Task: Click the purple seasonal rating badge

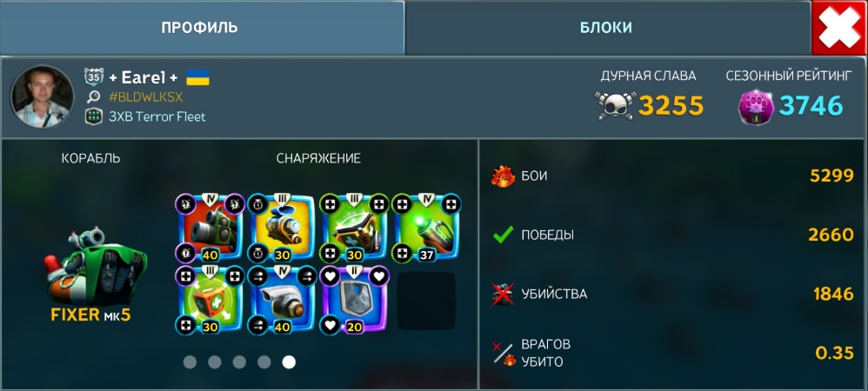Action: coord(756,107)
